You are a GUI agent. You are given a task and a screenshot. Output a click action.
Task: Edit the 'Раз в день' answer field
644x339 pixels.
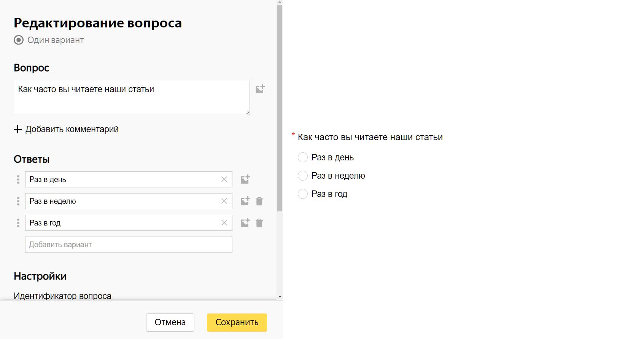[129, 179]
